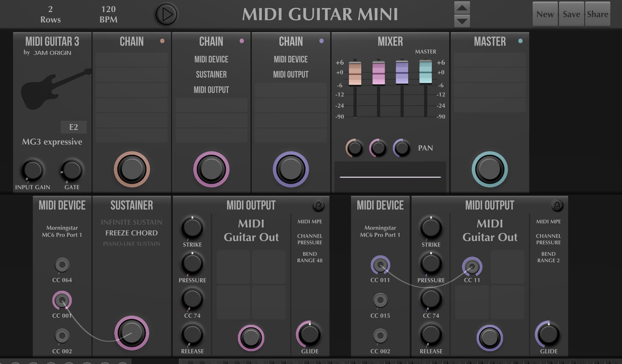Click the purple CC 11 input jack in the right MIDI Output
The height and width of the screenshot is (364, 622).
472,267
